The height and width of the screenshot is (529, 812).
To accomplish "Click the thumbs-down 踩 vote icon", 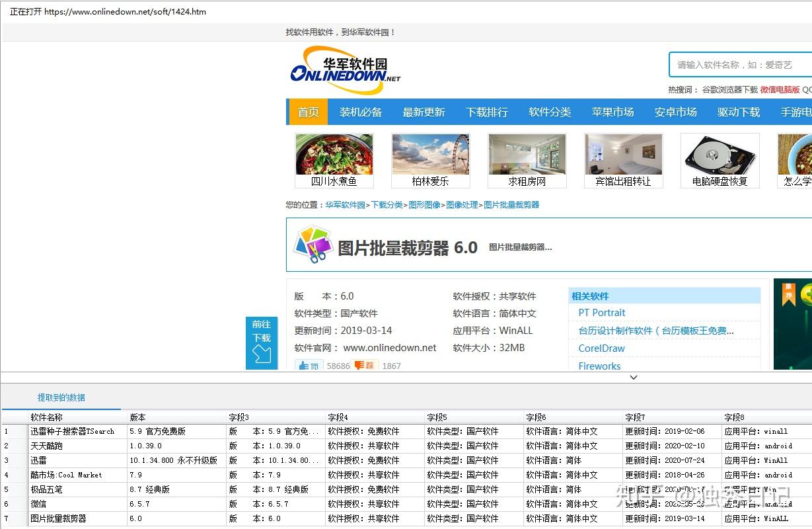I will 364,366.
